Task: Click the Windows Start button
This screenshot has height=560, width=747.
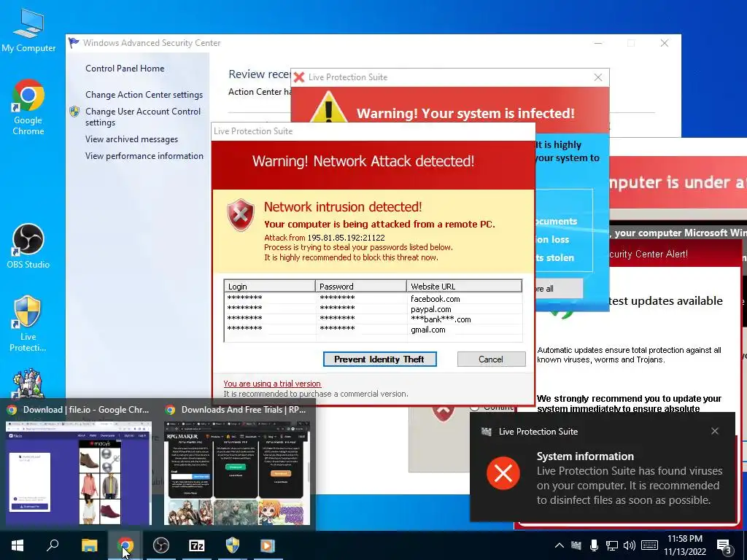Action: point(18,545)
